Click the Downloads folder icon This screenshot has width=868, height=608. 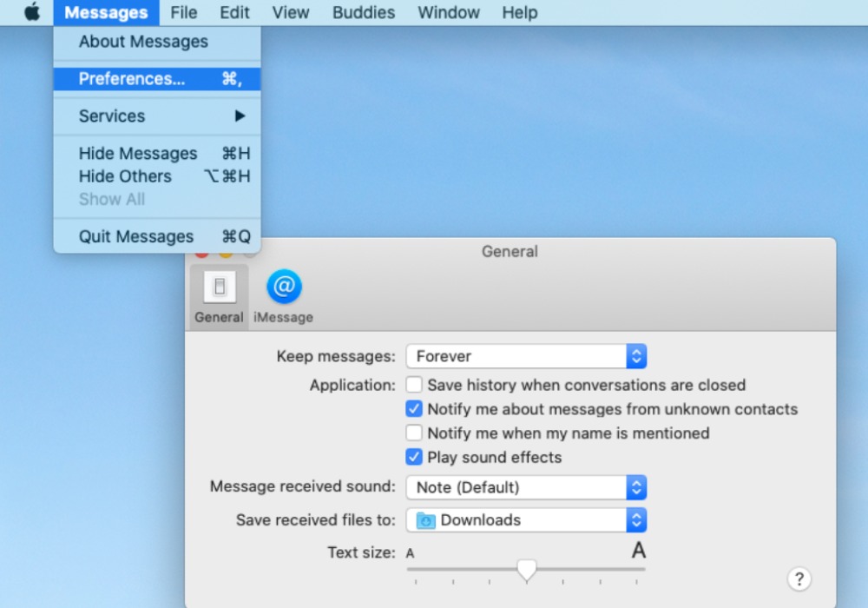point(425,520)
